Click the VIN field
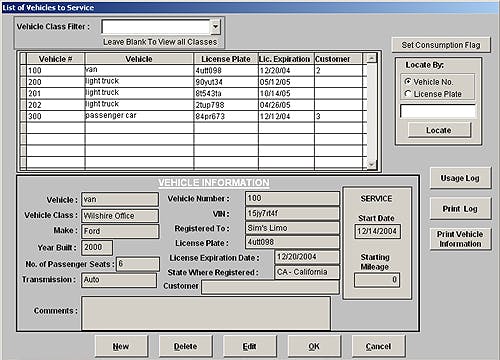500x360 pixels. click(292, 213)
